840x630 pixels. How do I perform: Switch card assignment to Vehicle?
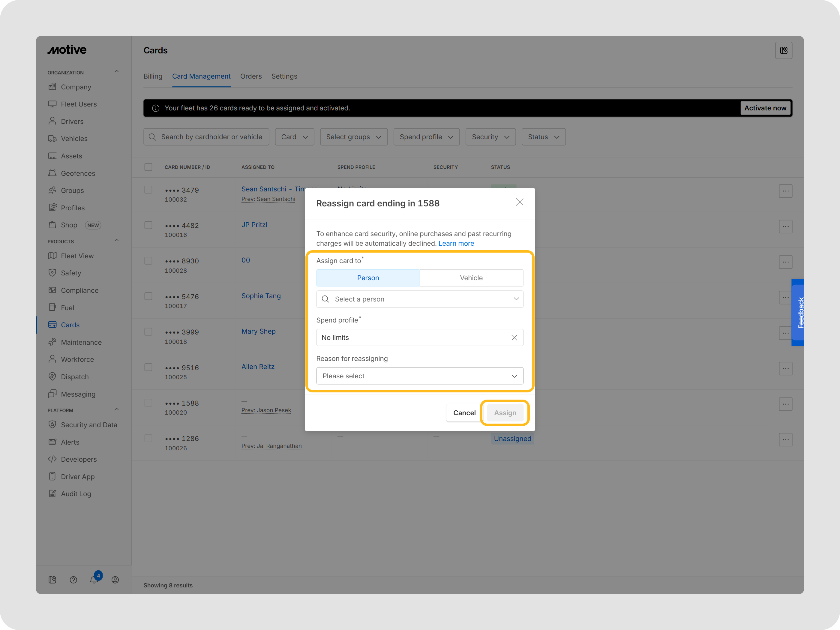471,277
